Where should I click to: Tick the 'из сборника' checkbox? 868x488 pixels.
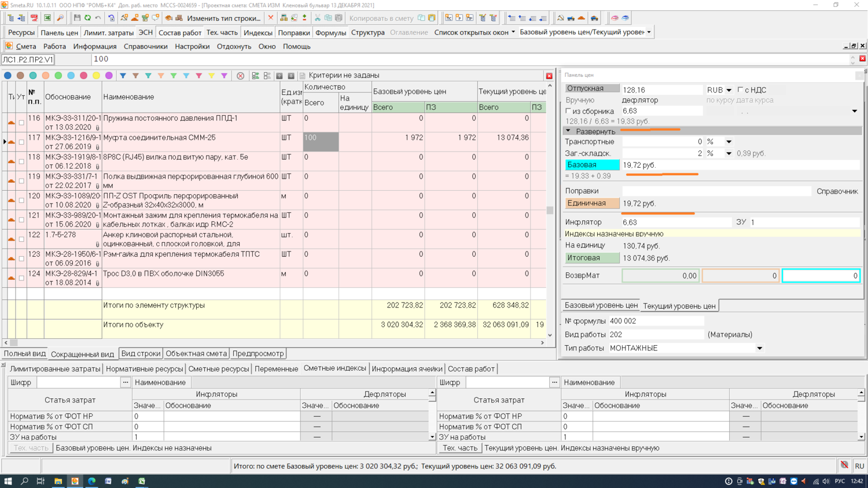tap(568, 111)
